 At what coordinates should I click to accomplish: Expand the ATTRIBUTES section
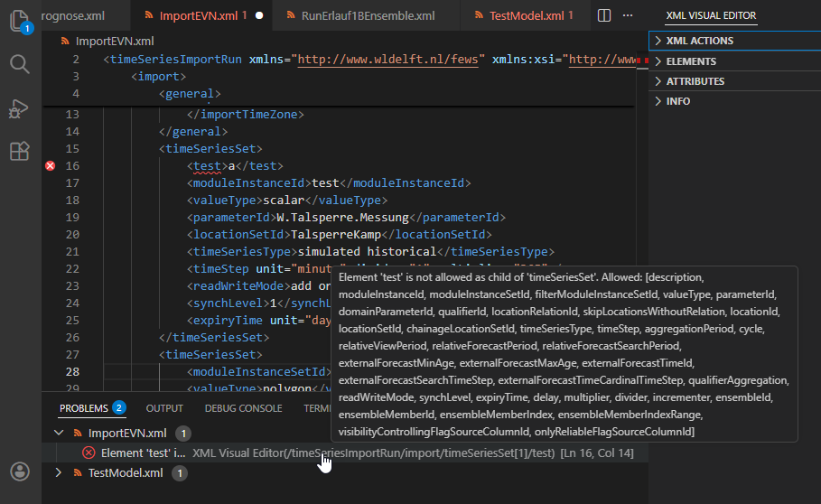(x=734, y=81)
